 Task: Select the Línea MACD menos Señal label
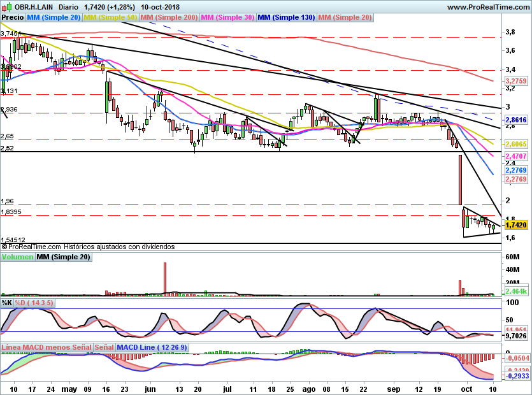(x=47, y=347)
